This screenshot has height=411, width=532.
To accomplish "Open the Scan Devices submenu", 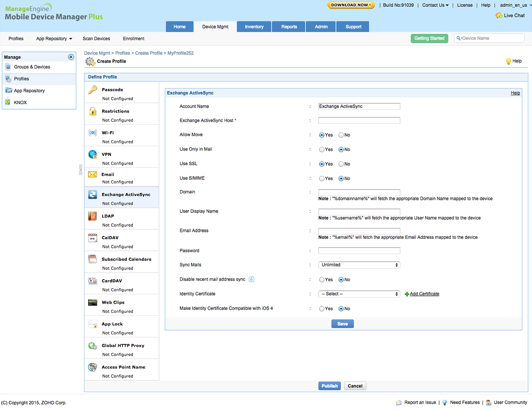I will point(97,39).
